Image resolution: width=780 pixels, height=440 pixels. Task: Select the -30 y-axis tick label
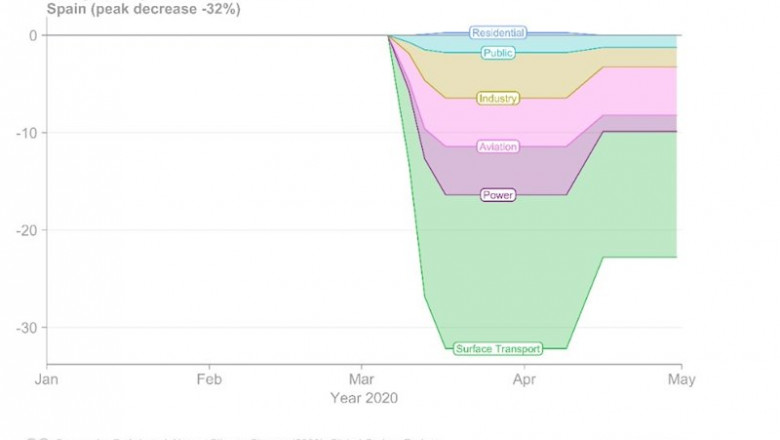26,328
